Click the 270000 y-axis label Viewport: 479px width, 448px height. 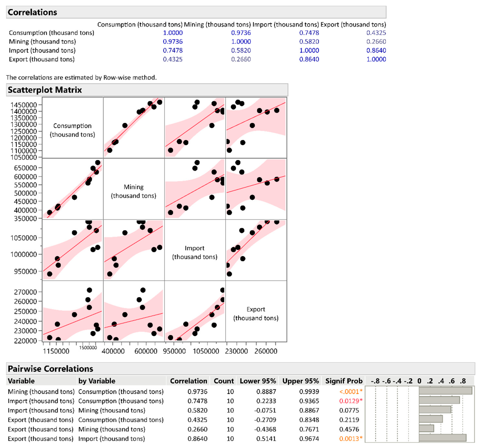coord(25,292)
